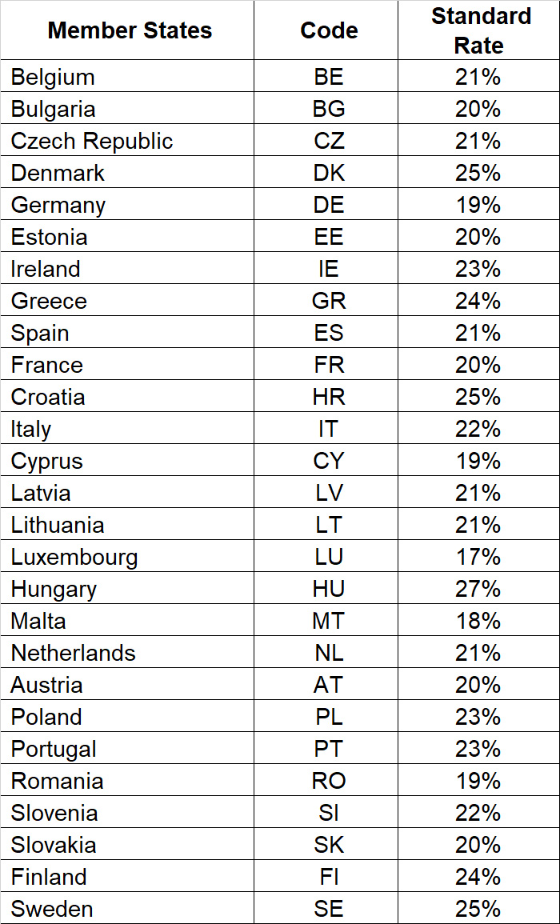Screen dimensions: 560x924
Task: Click the Member States column header
Action: coord(130,30)
